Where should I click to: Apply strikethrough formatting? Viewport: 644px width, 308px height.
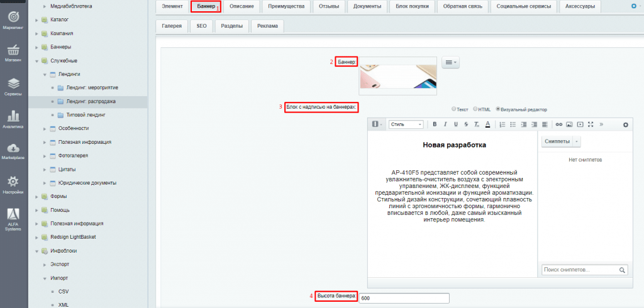coord(466,124)
